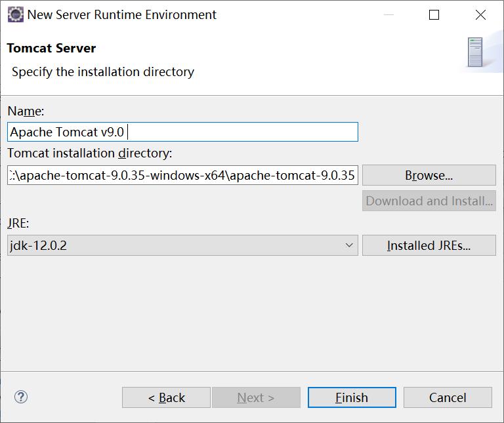Screen dimensions: 504x423
Task: Click the Tomcat installation directory text field
Action: click(182, 175)
